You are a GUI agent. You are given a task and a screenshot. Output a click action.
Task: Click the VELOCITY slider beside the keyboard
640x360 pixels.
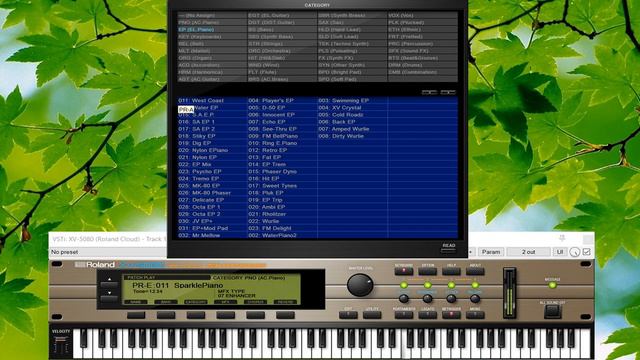coord(60,344)
